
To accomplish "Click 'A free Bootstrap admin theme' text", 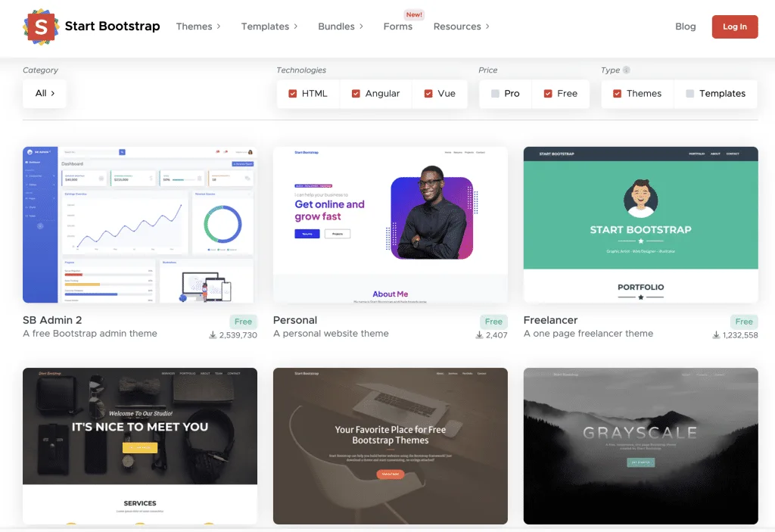I will point(90,333).
